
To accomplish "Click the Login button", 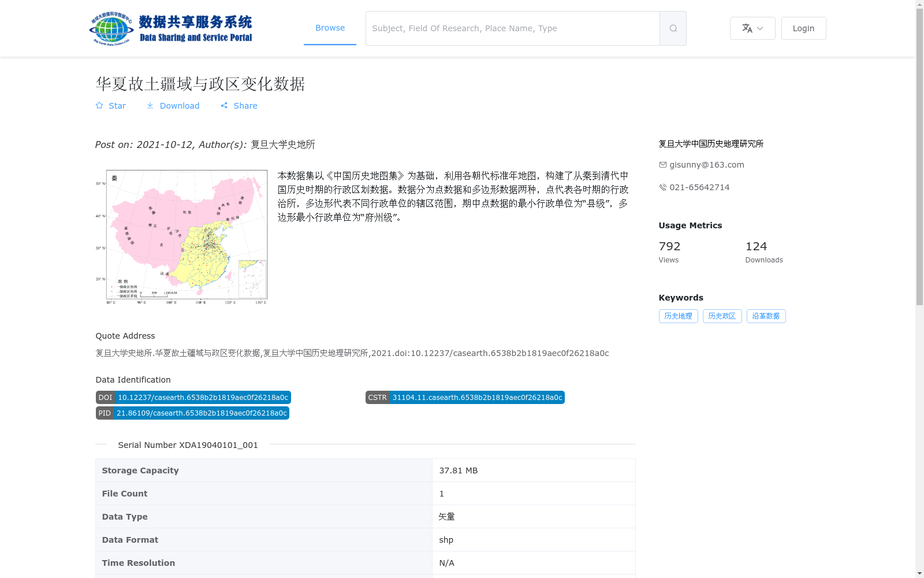I will pyautogui.click(x=803, y=28).
